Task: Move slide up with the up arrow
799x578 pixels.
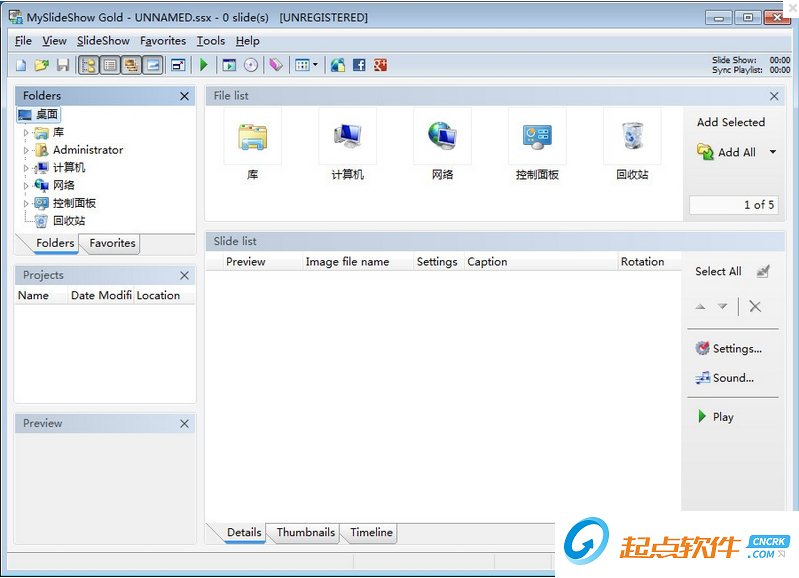Action: [701, 307]
